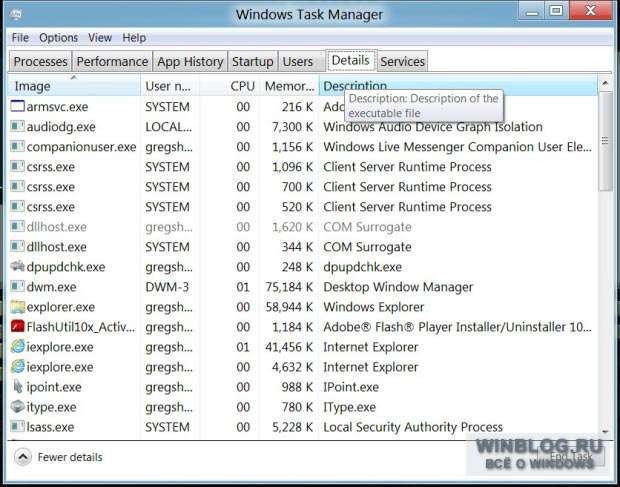Sort by the CPU column header

(x=229, y=86)
